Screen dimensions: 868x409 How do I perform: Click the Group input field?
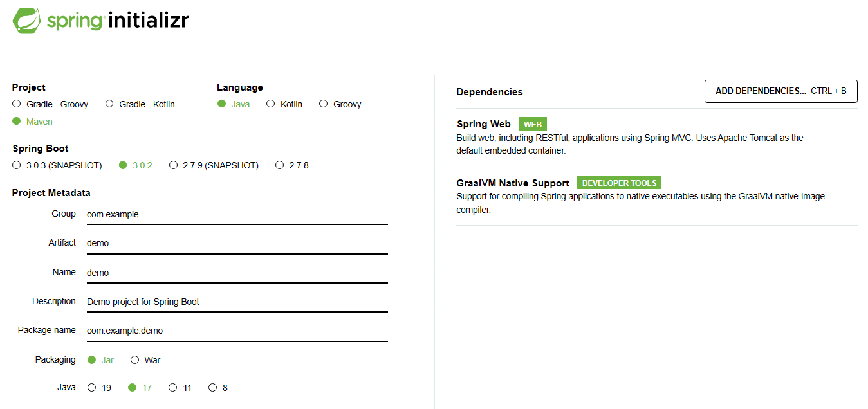237,214
